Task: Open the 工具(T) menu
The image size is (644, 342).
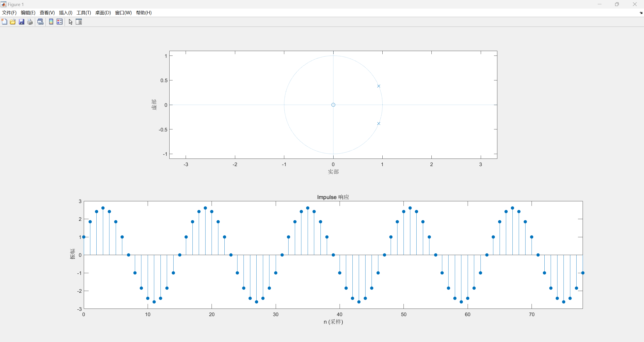Action: 84,13
